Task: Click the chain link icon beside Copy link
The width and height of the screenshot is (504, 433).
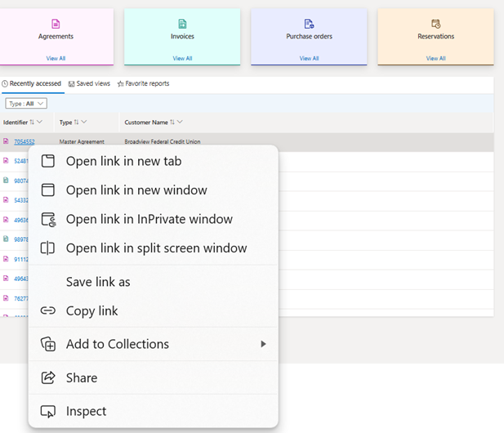Action: [48, 310]
